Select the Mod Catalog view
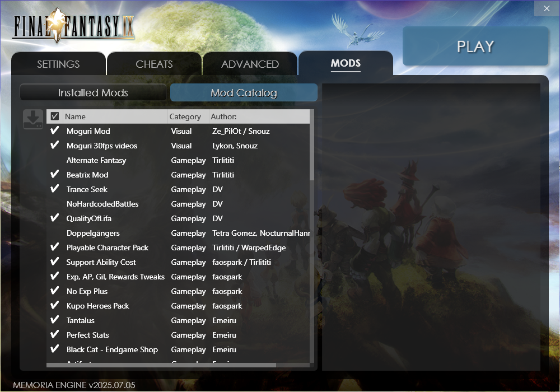 (244, 93)
